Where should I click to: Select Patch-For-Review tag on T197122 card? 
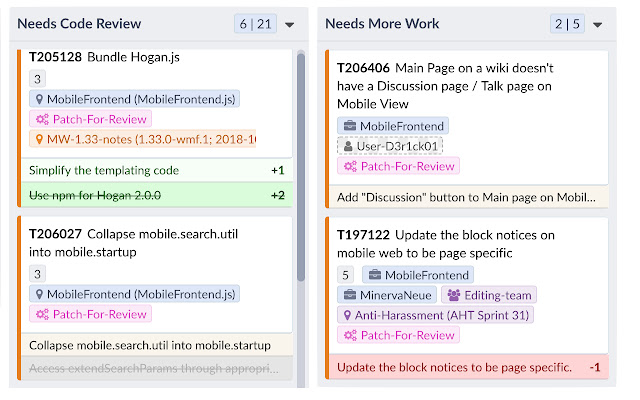(398, 335)
